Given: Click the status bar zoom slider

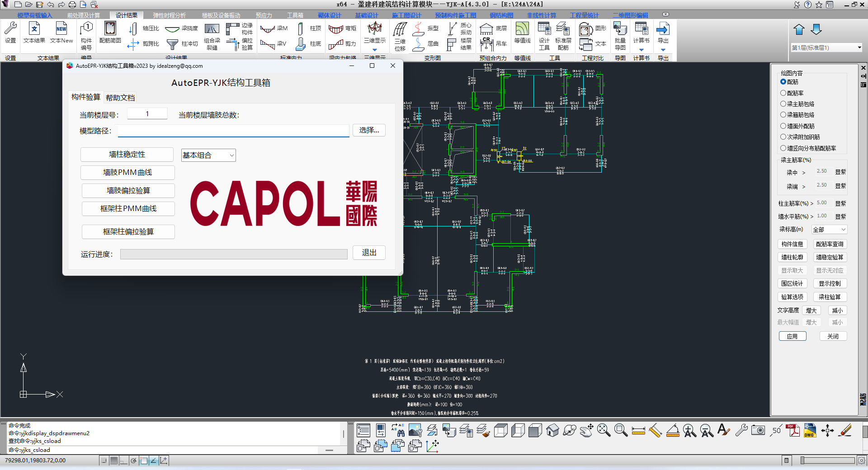Looking at the screenshot, I should (828, 461).
